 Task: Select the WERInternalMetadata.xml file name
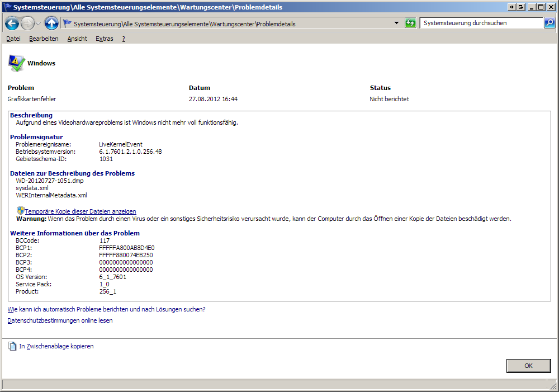coord(51,195)
